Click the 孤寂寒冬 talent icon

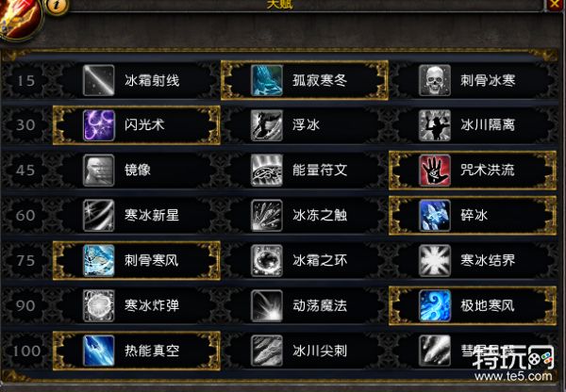pos(267,80)
